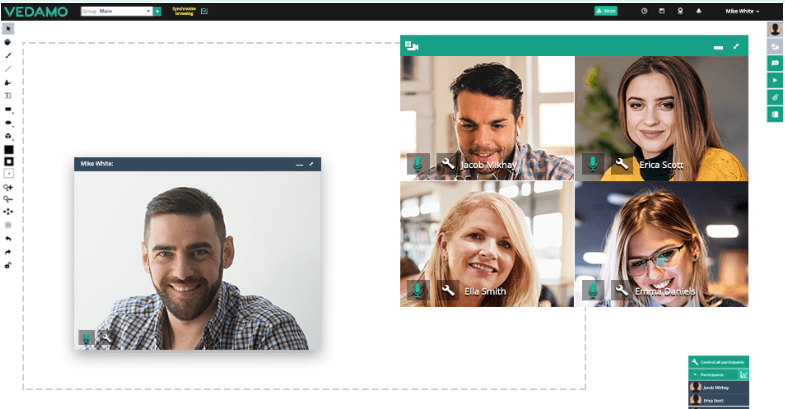Screen dimensions: 785x409
Task: Pick the text tool in the toolbar
Action: (8, 96)
